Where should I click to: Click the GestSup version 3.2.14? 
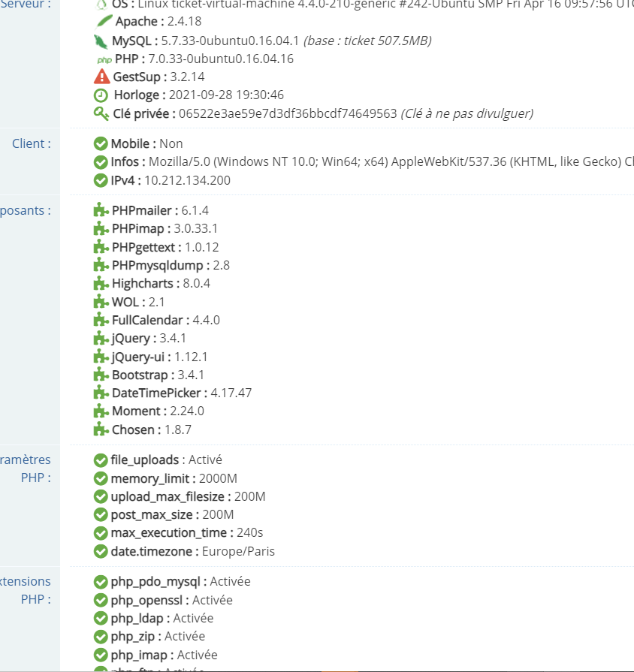[x=187, y=77]
